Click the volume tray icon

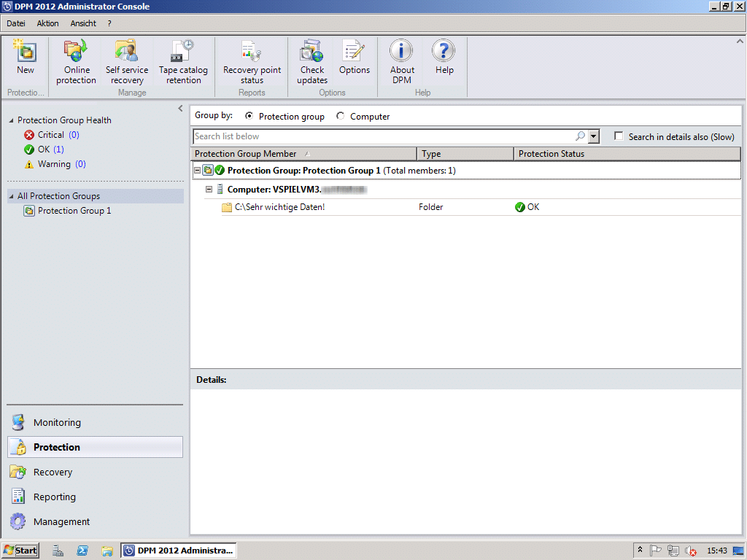click(690, 551)
